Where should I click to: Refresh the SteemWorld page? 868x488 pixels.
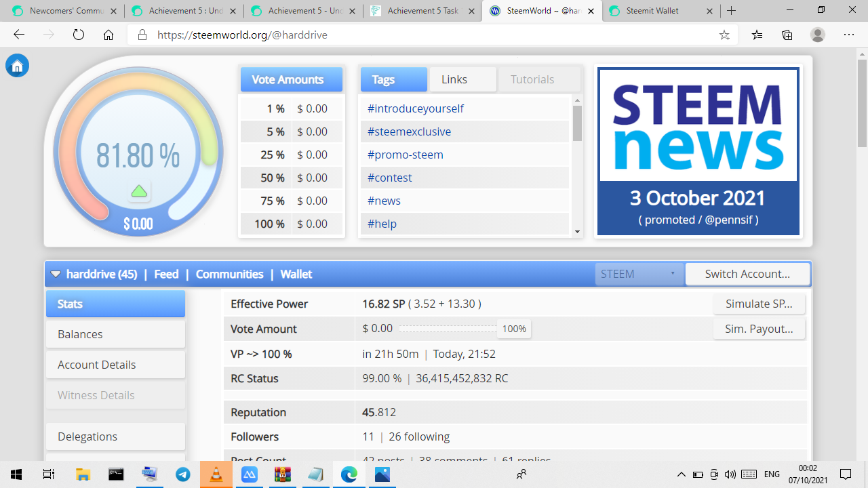(x=78, y=35)
